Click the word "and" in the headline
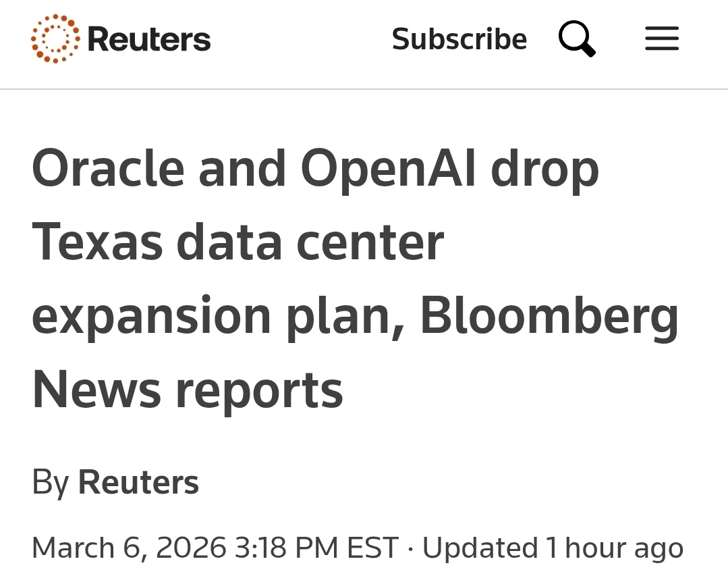Viewport: 728px width, 578px height. [242, 169]
